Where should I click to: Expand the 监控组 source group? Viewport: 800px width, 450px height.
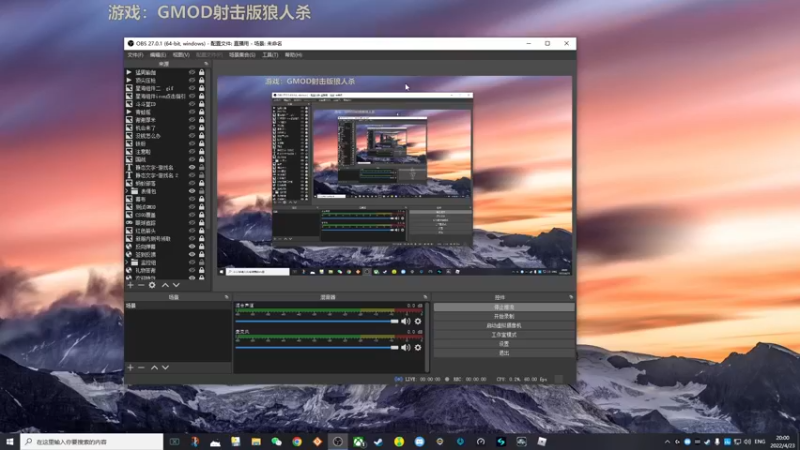pyautogui.click(x=128, y=262)
